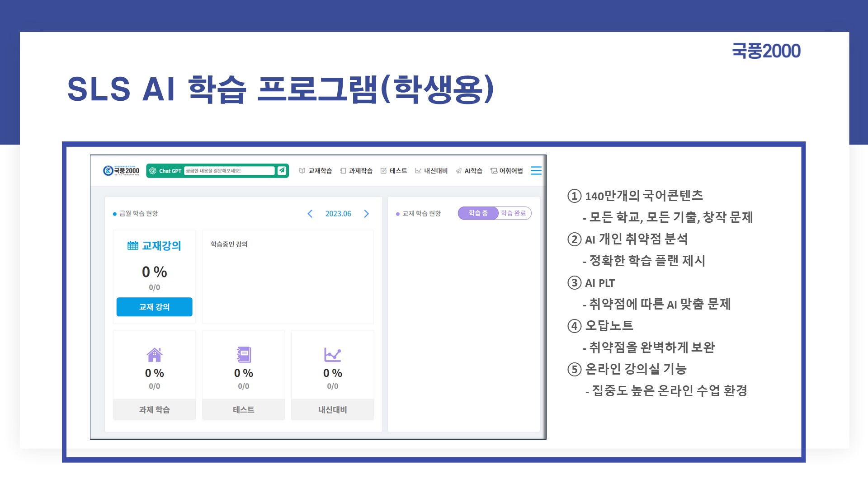Click the calendar icon beside 교재강의
The image size is (868, 488).
coord(133,245)
